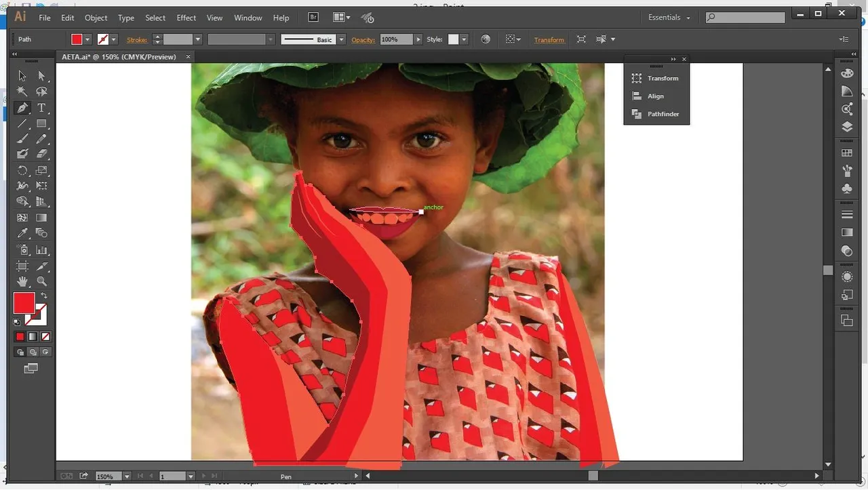Open the File menu
The width and height of the screenshot is (868, 490).
(x=45, y=18)
